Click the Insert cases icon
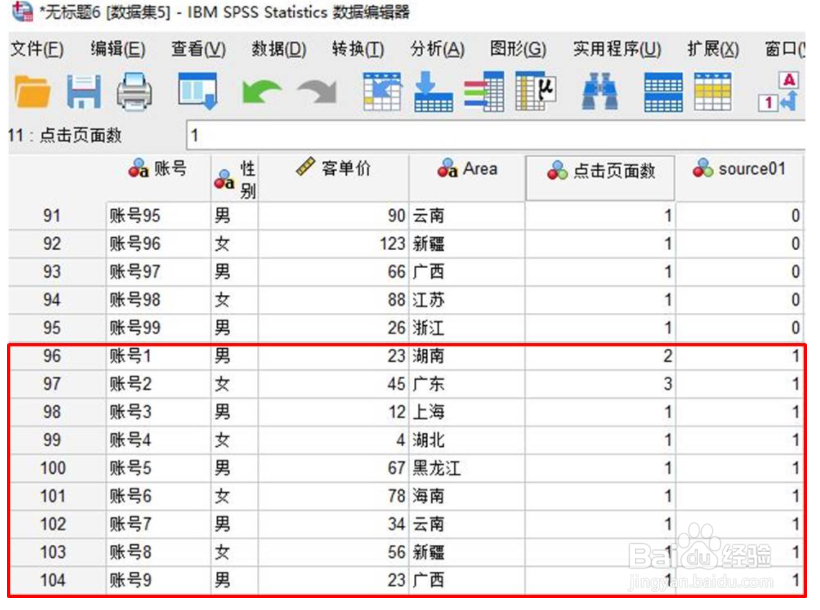Screen dimensions: 820x610 (663, 92)
